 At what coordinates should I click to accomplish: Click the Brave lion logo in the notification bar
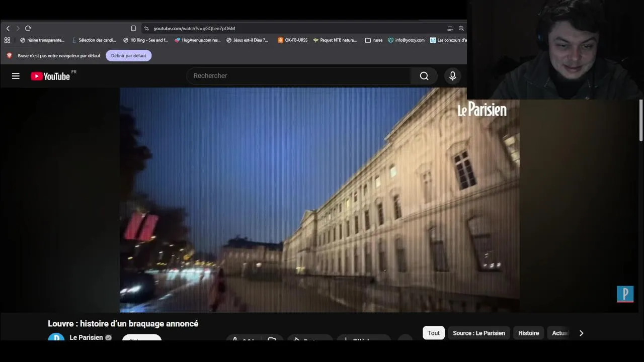click(x=9, y=56)
